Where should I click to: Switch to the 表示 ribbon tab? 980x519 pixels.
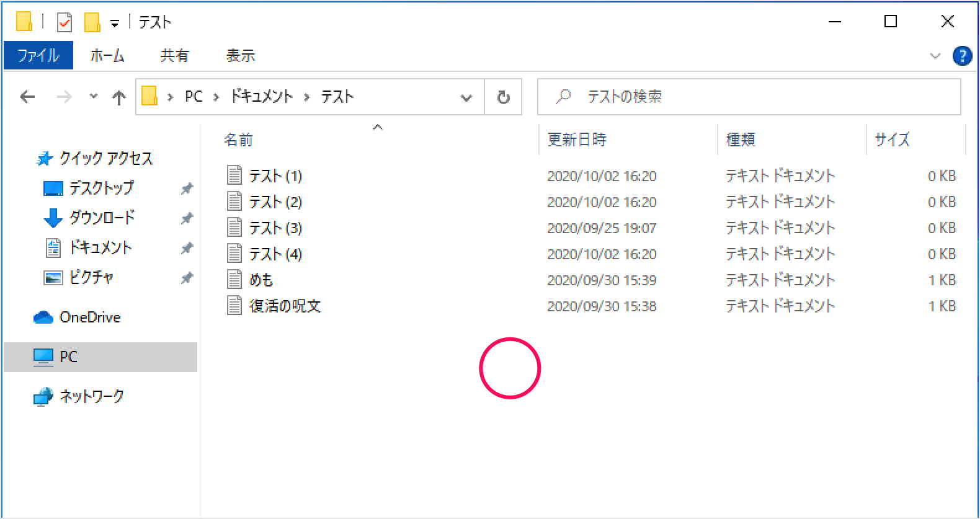click(240, 55)
